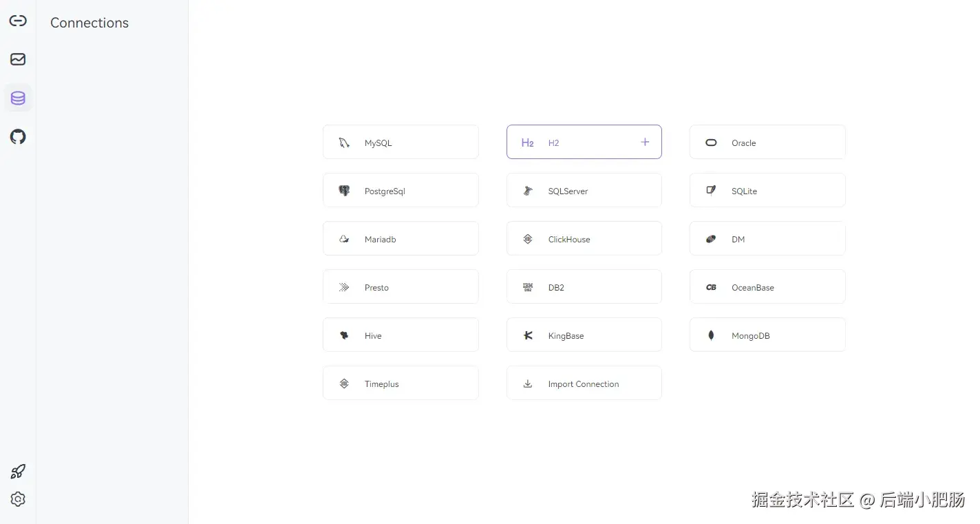The width and height of the screenshot is (980, 524).
Task: Create a Mariadb connection
Action: [400, 238]
